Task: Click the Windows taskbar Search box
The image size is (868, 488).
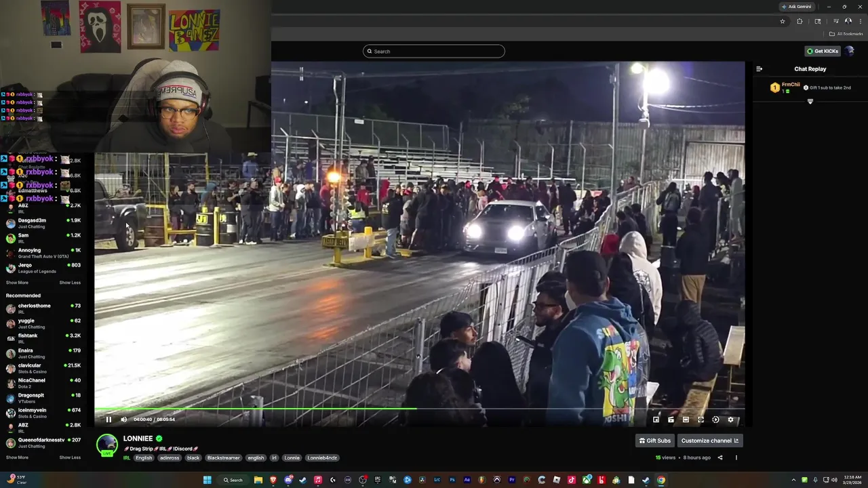Action: tap(233, 480)
